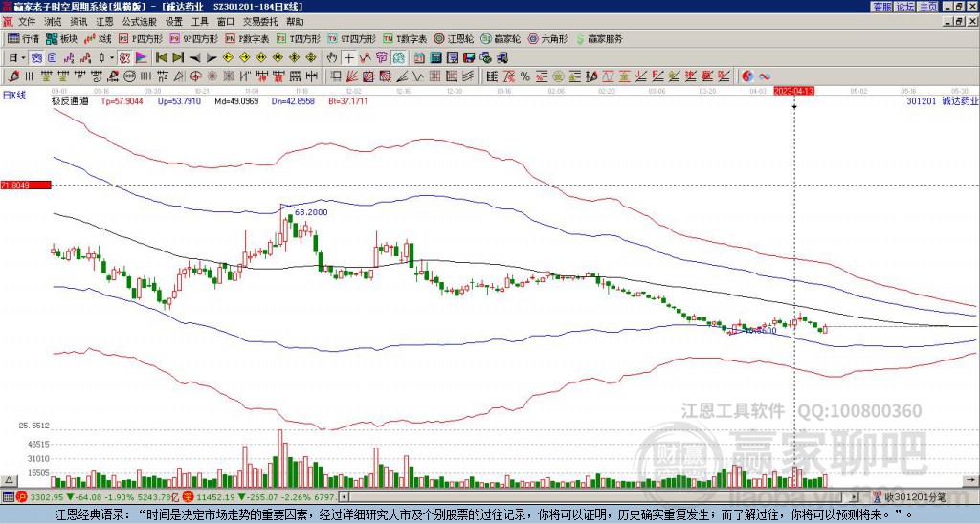The width and height of the screenshot is (980, 524).
Task: Toggle the crosshair cursor tool
Action: [348, 58]
